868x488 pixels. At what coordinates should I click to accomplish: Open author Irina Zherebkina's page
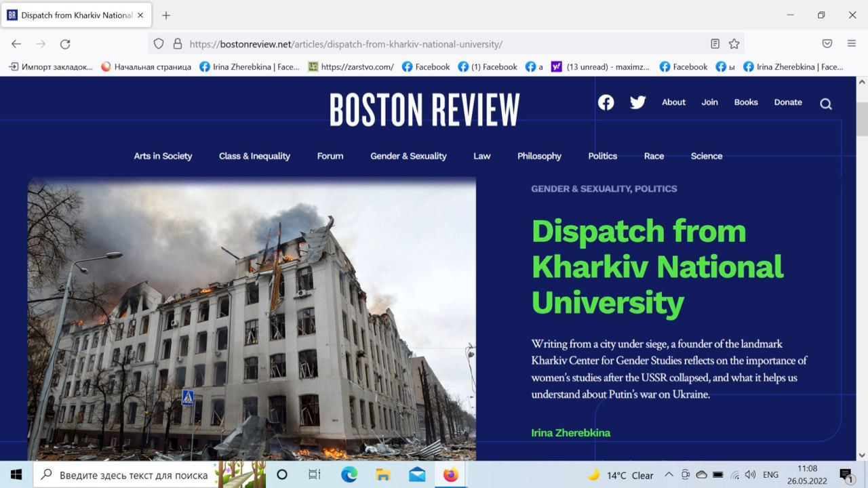pos(570,432)
